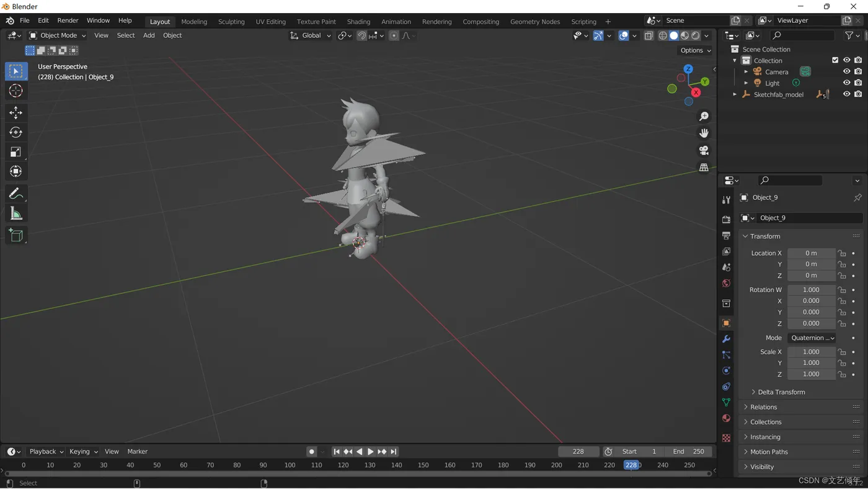Expand the Sketchfab_model tree item
Image resolution: width=868 pixels, height=489 pixels.
(735, 94)
